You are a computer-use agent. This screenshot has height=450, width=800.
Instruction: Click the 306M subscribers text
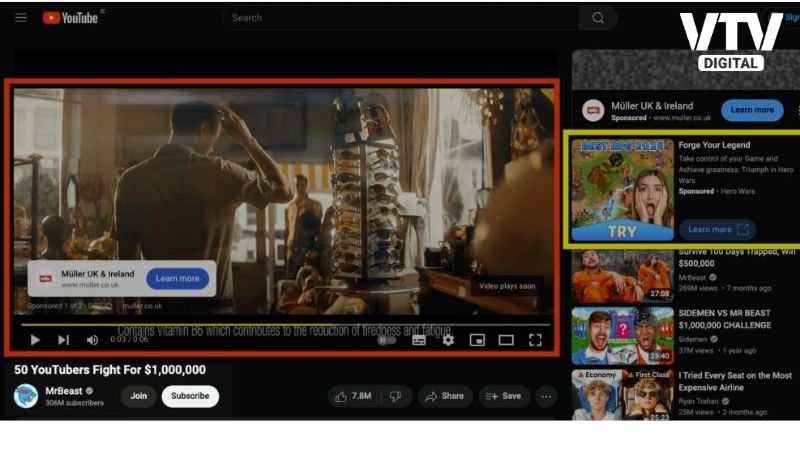74,403
